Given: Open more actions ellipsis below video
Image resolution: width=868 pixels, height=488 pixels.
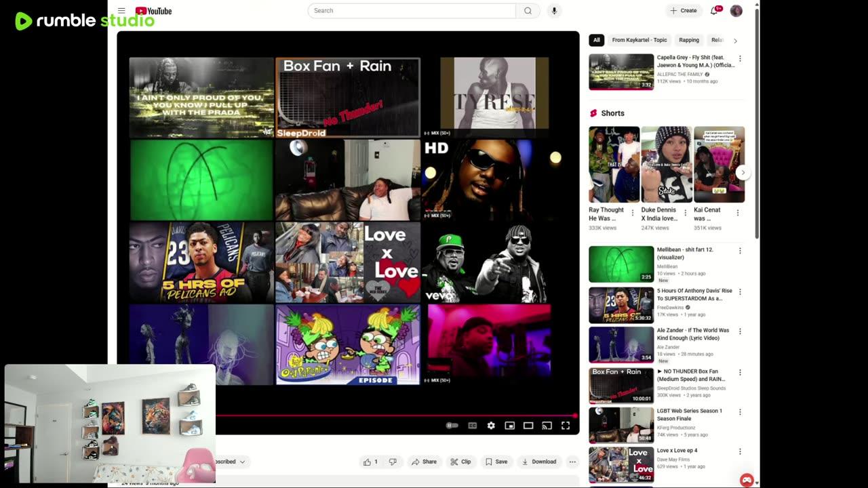Looking at the screenshot, I should click(572, 462).
